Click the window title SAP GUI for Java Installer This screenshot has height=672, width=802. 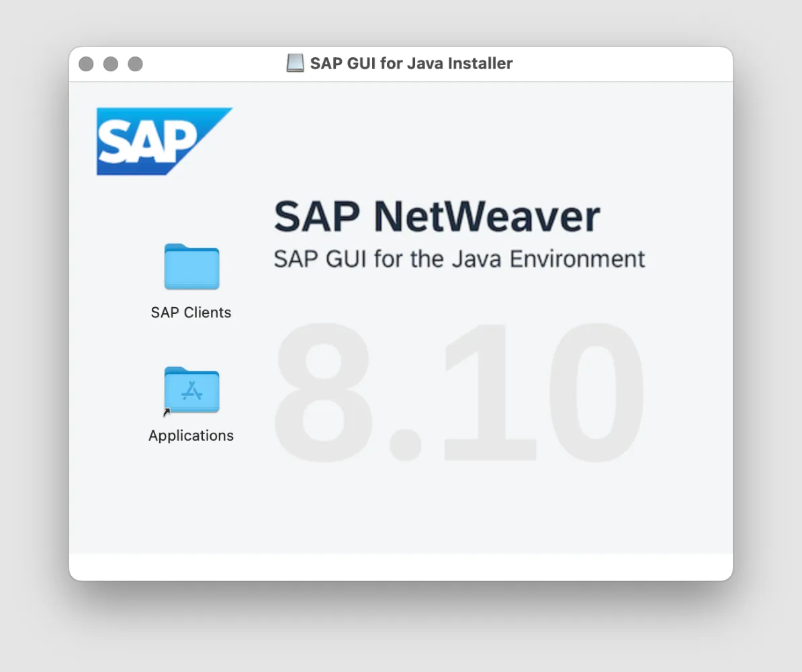pyautogui.click(x=411, y=63)
